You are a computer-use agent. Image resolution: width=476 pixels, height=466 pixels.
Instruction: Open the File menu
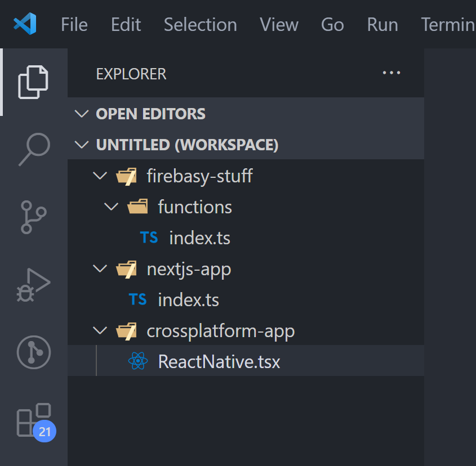74,25
